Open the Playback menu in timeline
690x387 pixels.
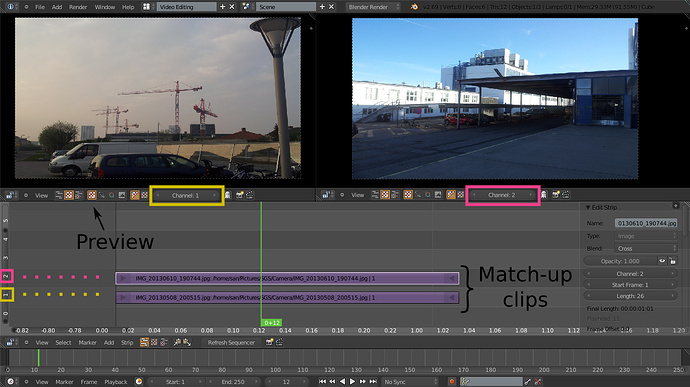[116, 382]
